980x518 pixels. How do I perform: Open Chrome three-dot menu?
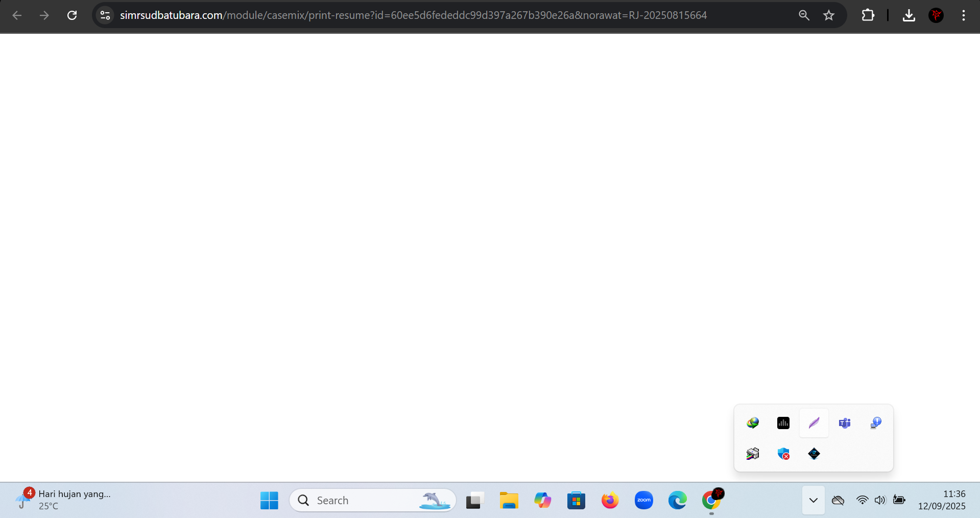point(964,15)
